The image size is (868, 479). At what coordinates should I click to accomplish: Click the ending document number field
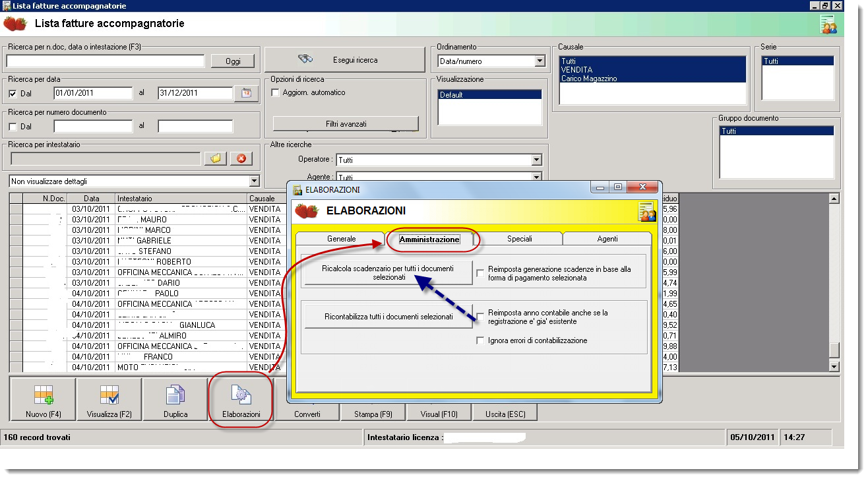tap(195, 126)
